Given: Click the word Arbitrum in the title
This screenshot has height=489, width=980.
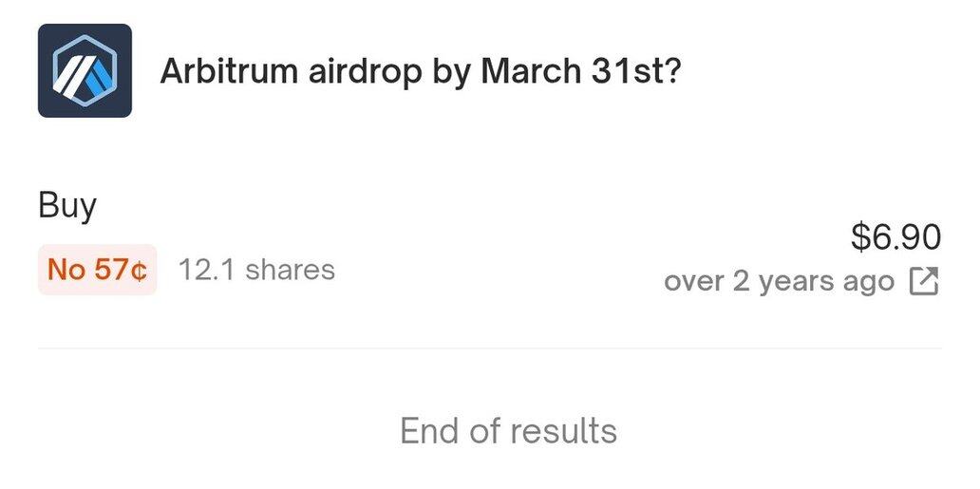Looking at the screenshot, I should 228,72.
